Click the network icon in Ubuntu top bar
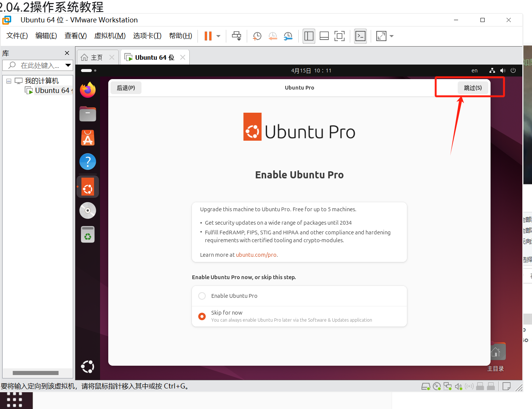The image size is (532, 409). click(x=492, y=71)
